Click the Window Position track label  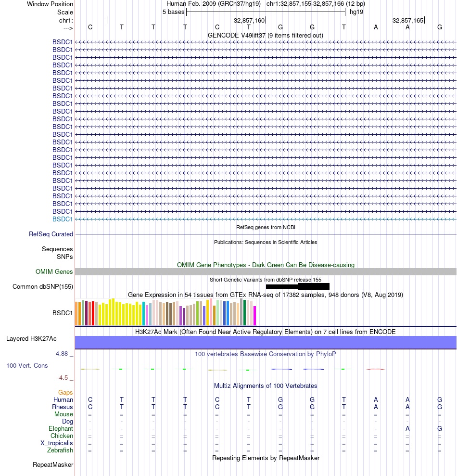tap(50, 4)
